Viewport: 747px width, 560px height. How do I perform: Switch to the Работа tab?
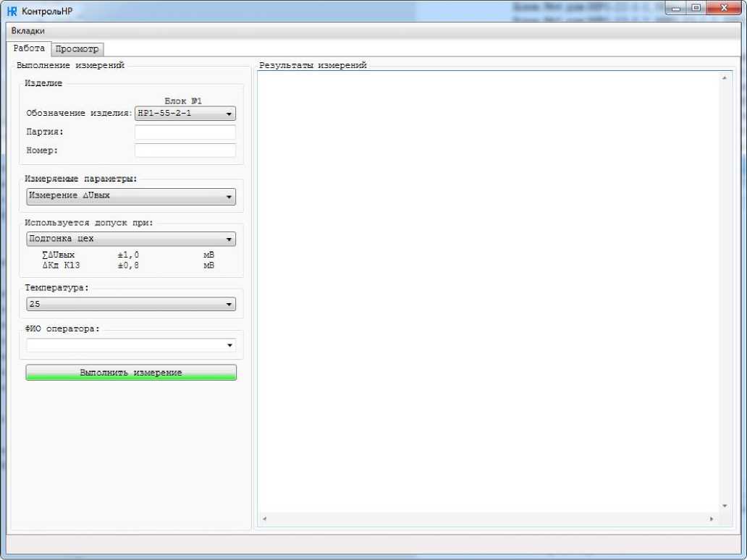click(29, 48)
